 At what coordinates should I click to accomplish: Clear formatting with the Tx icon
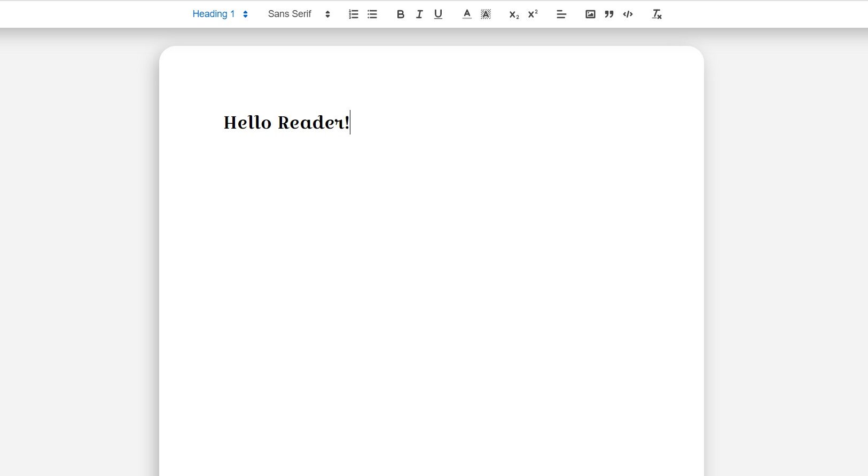(x=656, y=14)
